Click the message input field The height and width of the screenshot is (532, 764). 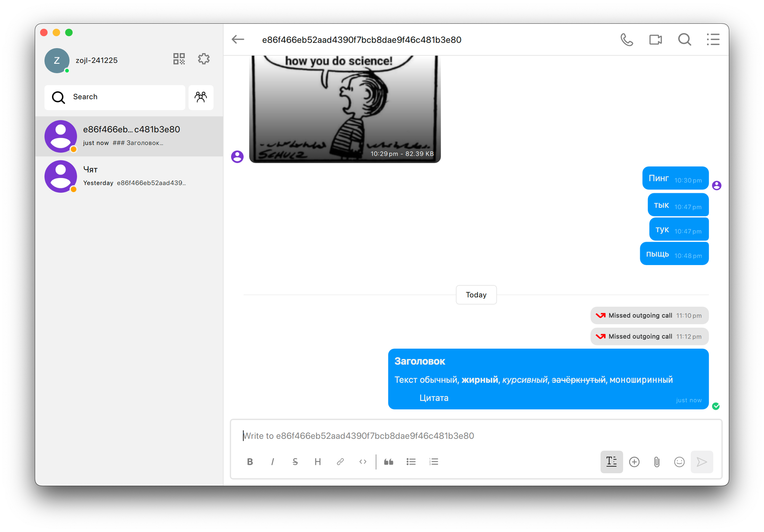pos(474,436)
